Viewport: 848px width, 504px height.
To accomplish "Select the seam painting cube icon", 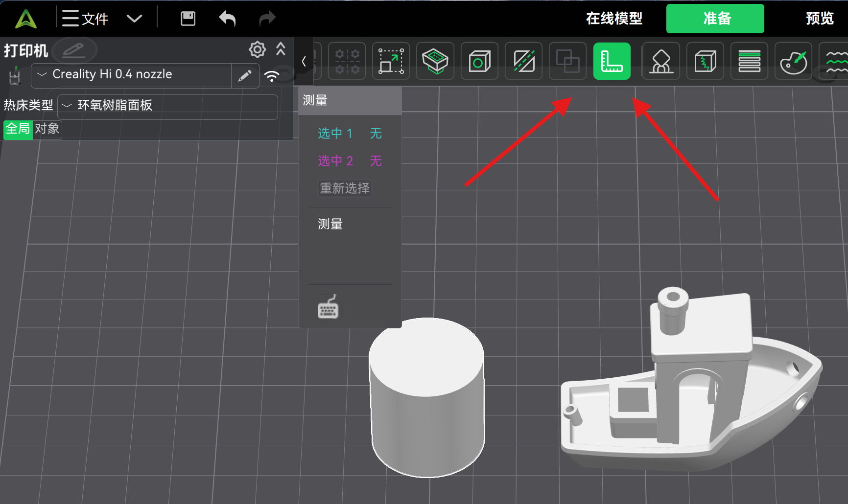I will pyautogui.click(x=705, y=62).
